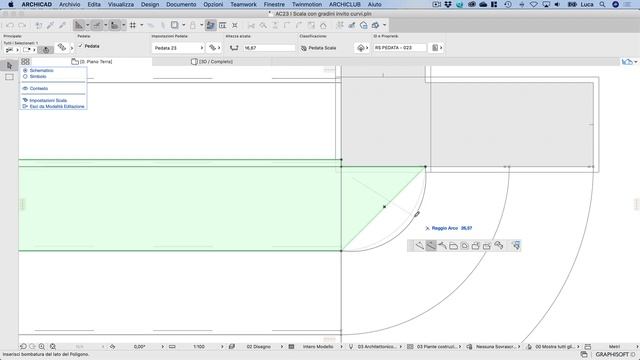The width and height of the screenshot is (640, 360).
Task: Toggle the Pedata checkmark
Action: pos(80,46)
